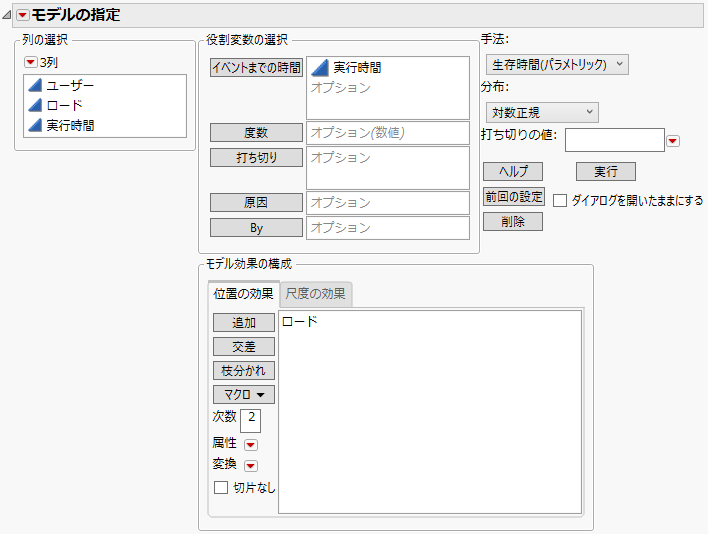Click the 枝分かれ button
This screenshot has width=708, height=534.
point(244,371)
